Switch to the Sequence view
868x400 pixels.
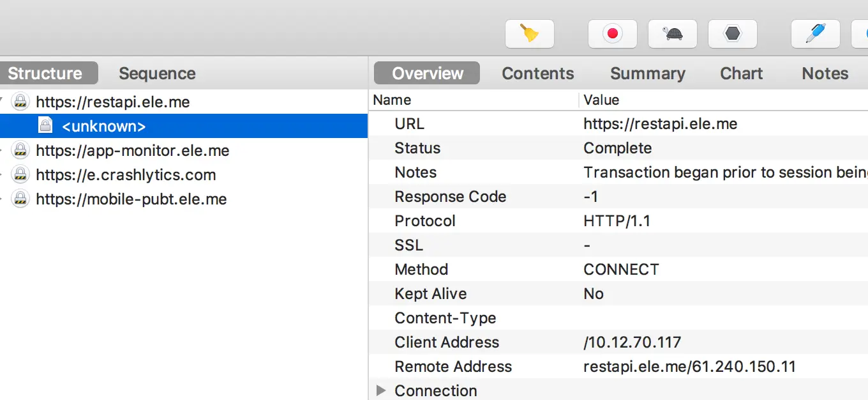157,73
